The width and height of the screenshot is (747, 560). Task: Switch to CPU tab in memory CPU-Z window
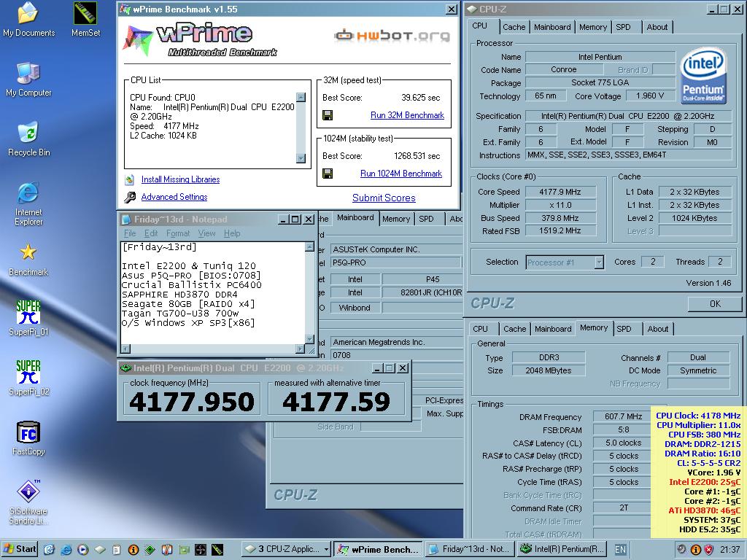click(480, 329)
